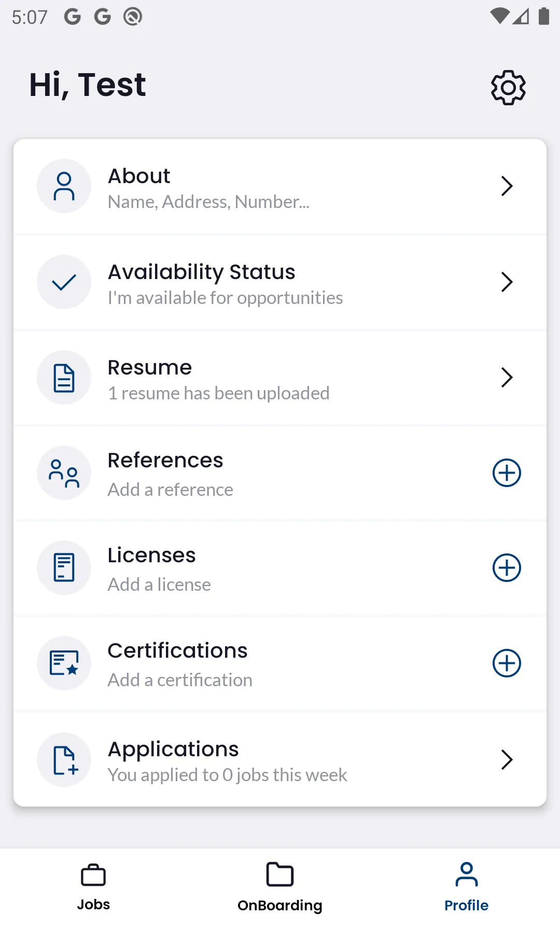Open the References section title
Viewport: 560px width, 930px height.
[165, 461]
